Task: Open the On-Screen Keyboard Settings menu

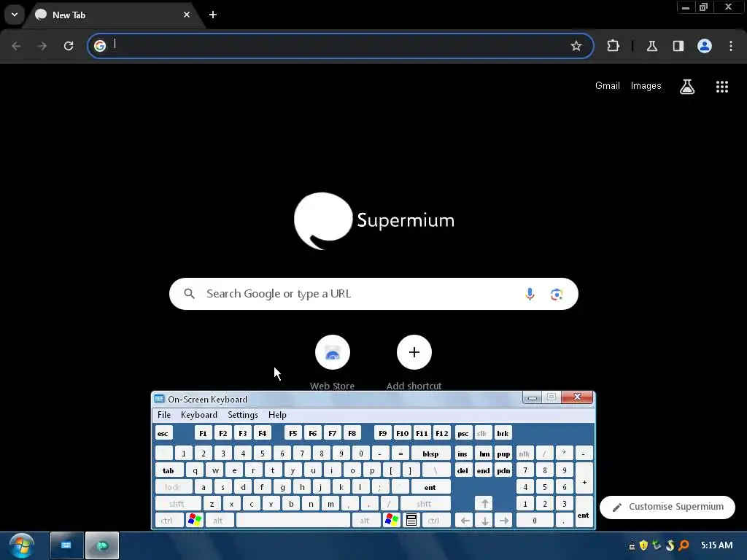Action: coord(242,415)
